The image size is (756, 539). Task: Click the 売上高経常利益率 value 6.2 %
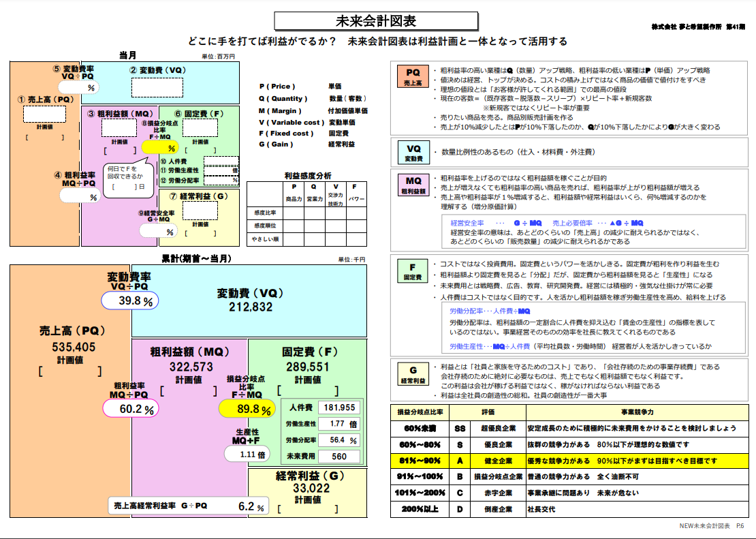(251, 506)
